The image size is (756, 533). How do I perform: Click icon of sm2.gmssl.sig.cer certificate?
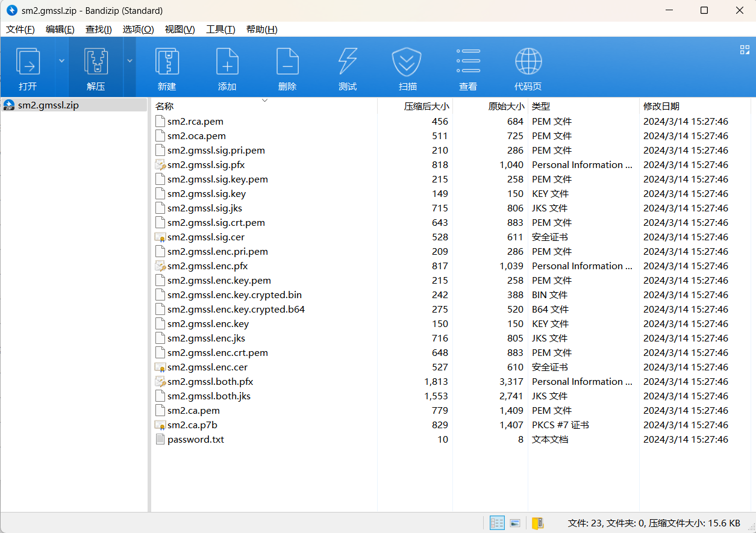click(x=160, y=237)
